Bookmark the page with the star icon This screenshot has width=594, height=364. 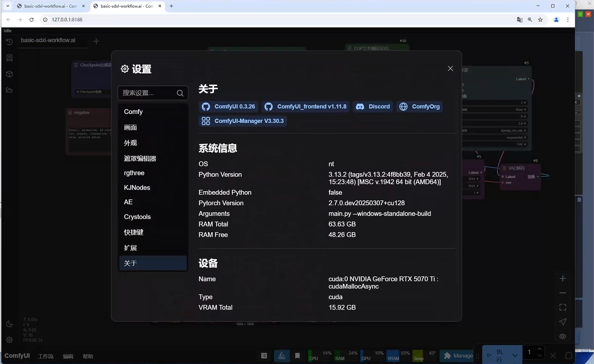pyautogui.click(x=540, y=20)
